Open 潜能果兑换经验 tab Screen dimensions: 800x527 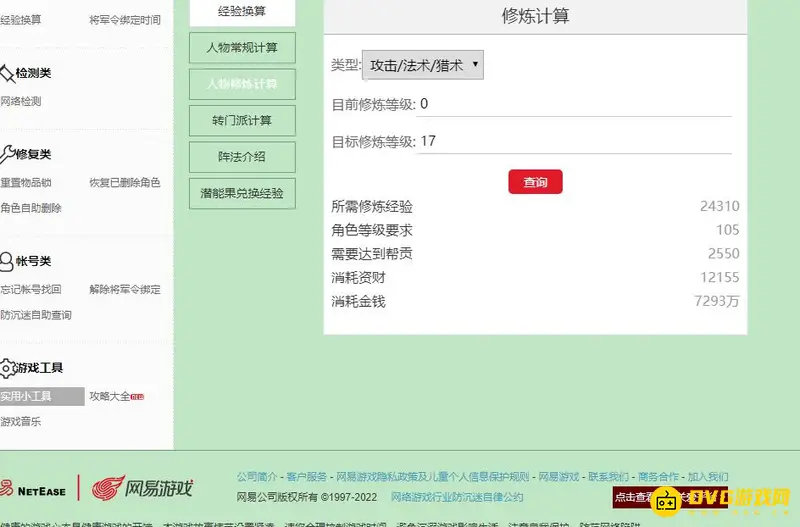pyautogui.click(x=242, y=193)
